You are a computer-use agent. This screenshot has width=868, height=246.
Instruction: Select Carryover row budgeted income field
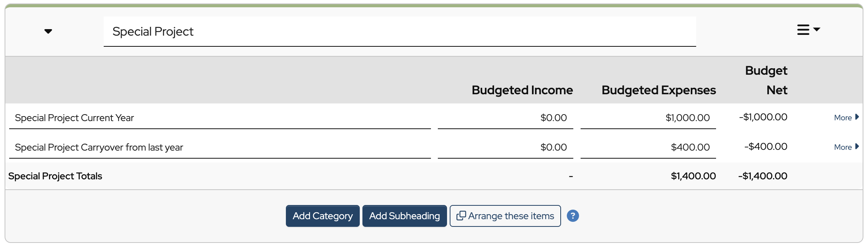tap(505, 148)
